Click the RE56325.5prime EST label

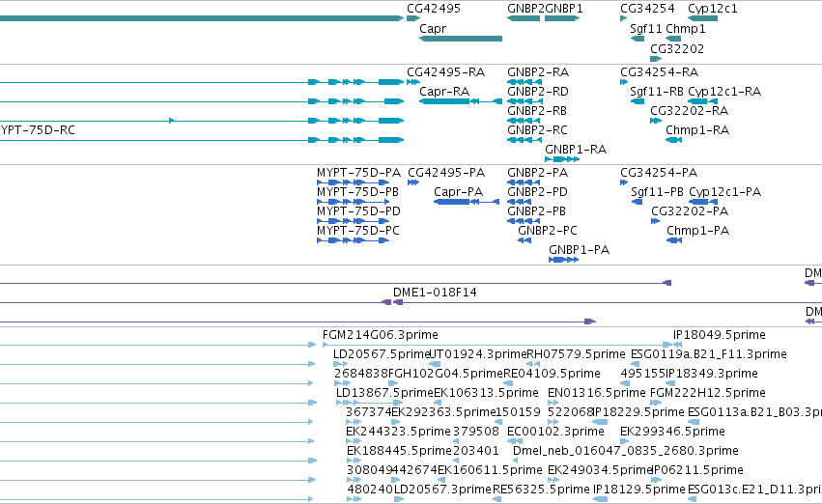541,490
